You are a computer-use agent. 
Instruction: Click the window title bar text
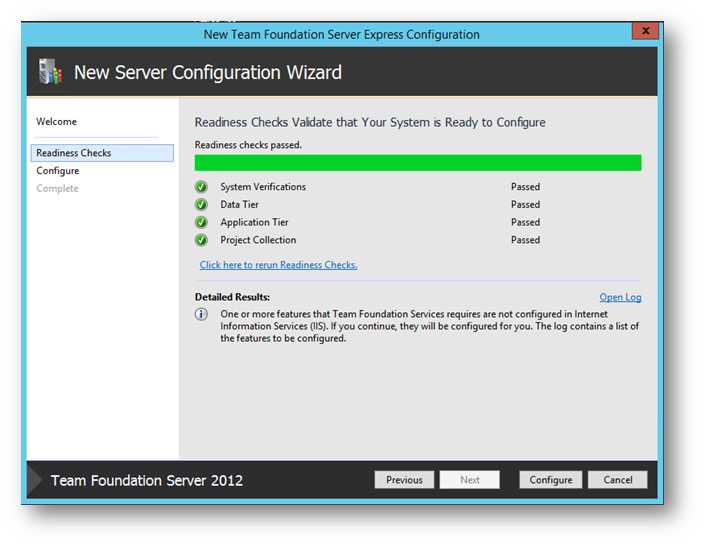coord(341,35)
